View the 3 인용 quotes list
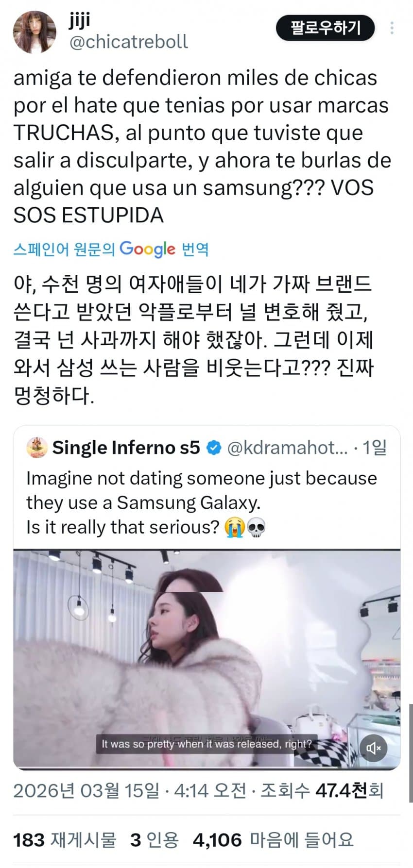This screenshot has height=868, width=413. [x=154, y=839]
